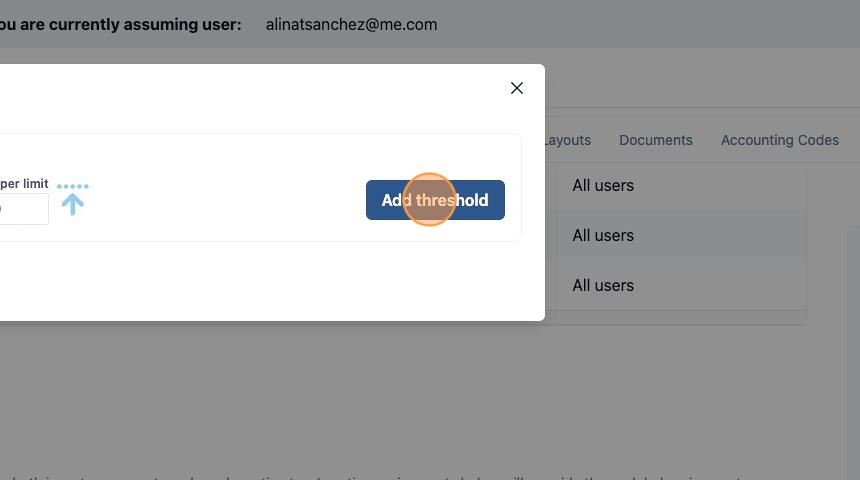Click the 'currently assuming user' label
Viewport: 860px width, 480px height.
121,25
